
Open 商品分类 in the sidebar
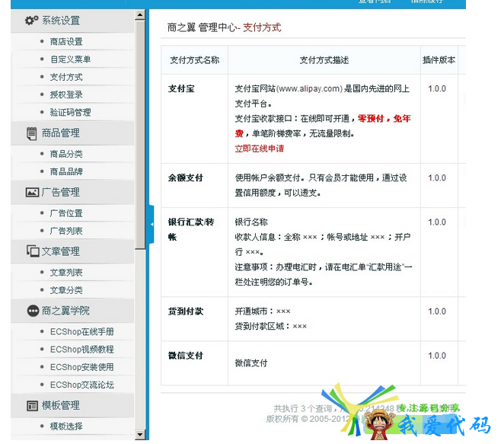[66, 154]
